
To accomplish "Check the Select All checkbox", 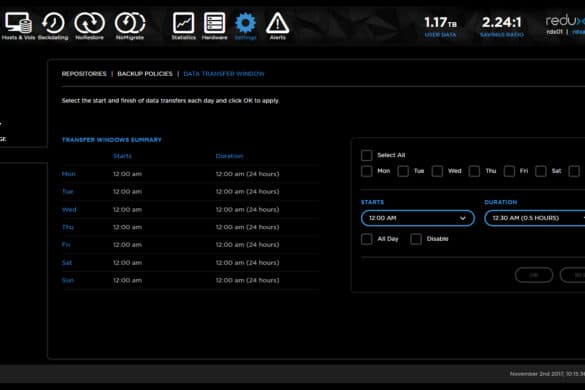I will coord(367,155).
